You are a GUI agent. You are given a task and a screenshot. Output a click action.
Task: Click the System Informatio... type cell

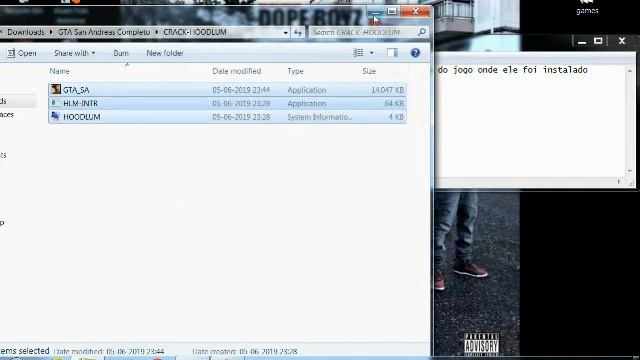coord(320,117)
